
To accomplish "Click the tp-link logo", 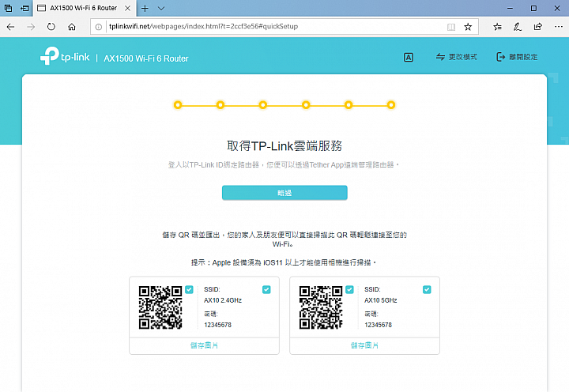I will [65, 56].
